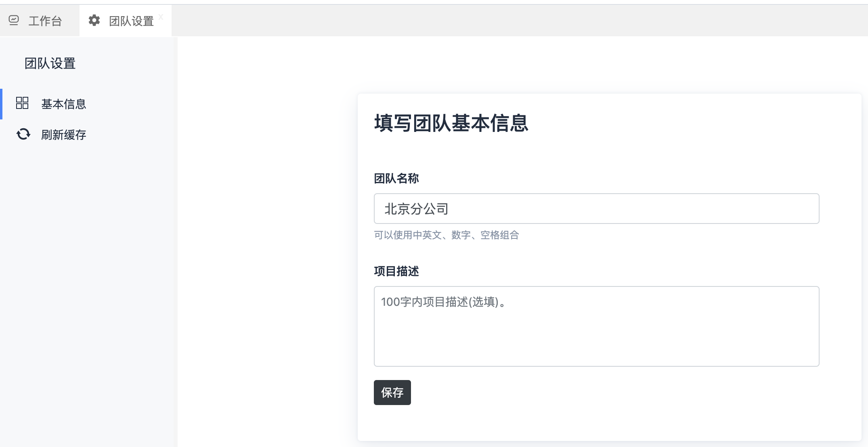Click the grid icon beside 基本信息
This screenshot has width=868, height=447.
[22, 103]
